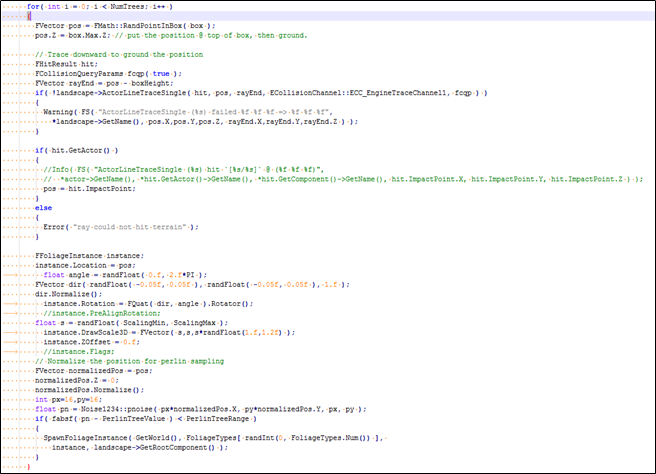Click 'dir.Normalize();' line
656x474 pixels.
pos(69,295)
